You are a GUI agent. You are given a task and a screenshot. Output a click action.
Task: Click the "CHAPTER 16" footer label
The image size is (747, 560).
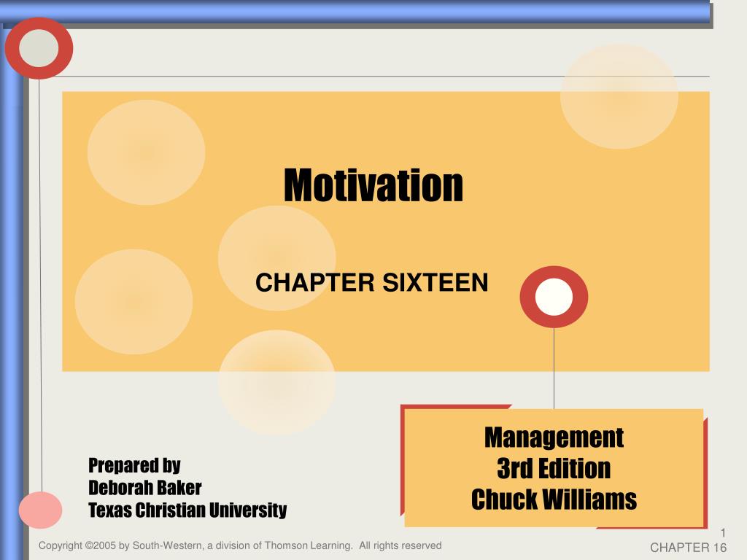coord(689,548)
